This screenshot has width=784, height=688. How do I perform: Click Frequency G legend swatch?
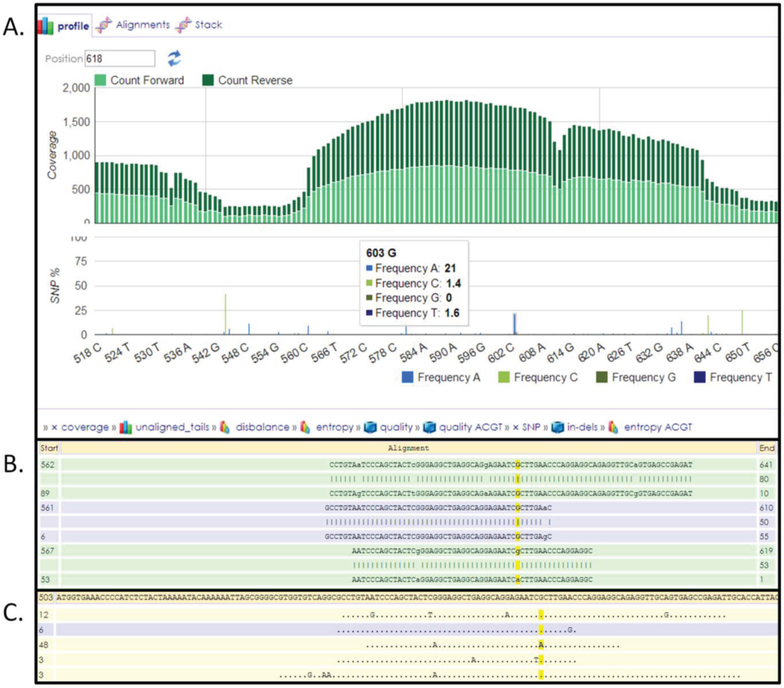click(x=601, y=377)
